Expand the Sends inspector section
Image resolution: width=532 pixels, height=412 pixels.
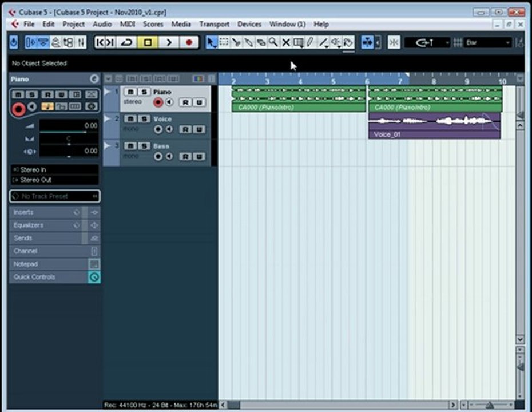pos(54,238)
